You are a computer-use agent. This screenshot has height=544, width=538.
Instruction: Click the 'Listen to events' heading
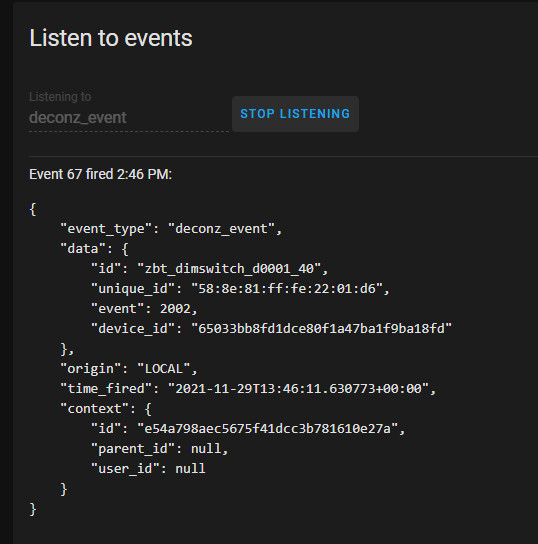[111, 38]
